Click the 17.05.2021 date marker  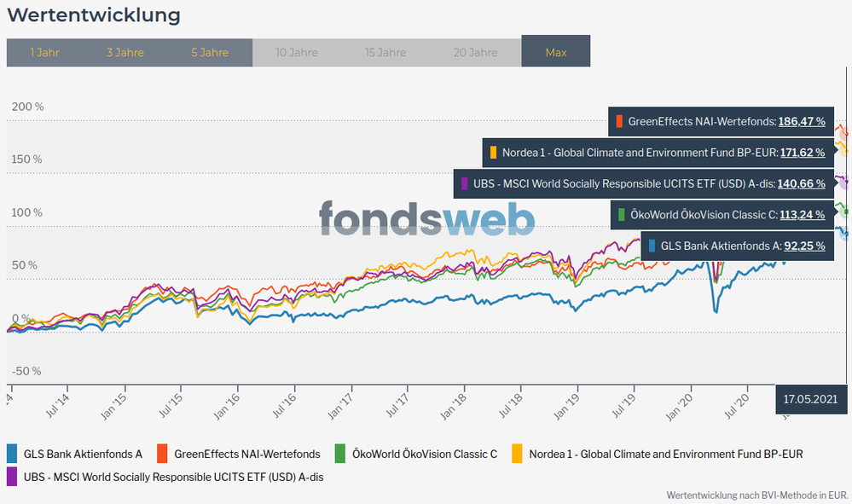tap(811, 399)
